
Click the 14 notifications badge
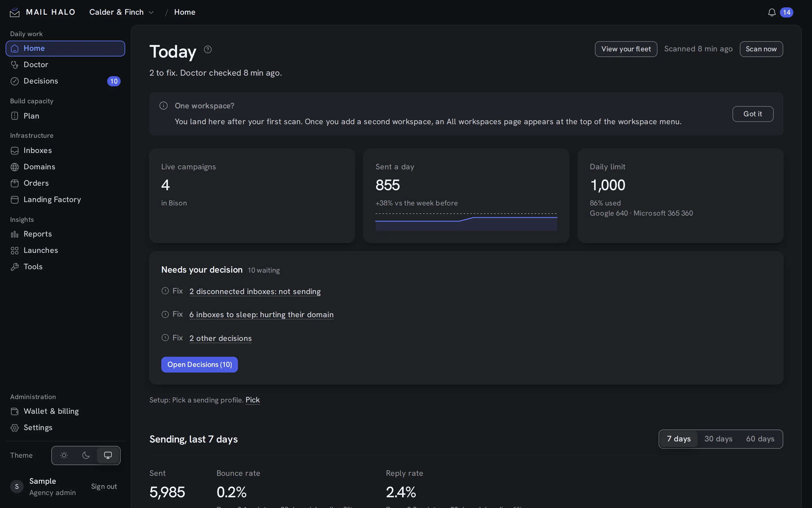[787, 12]
